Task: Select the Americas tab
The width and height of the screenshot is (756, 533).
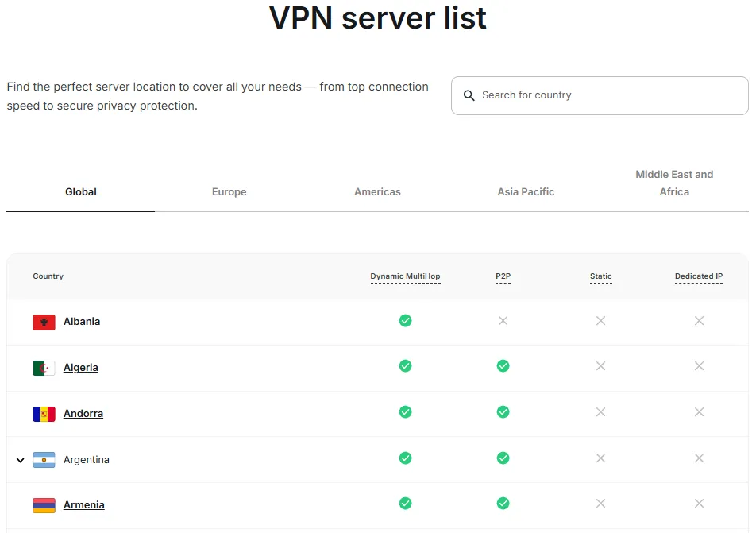Action: coord(377,191)
